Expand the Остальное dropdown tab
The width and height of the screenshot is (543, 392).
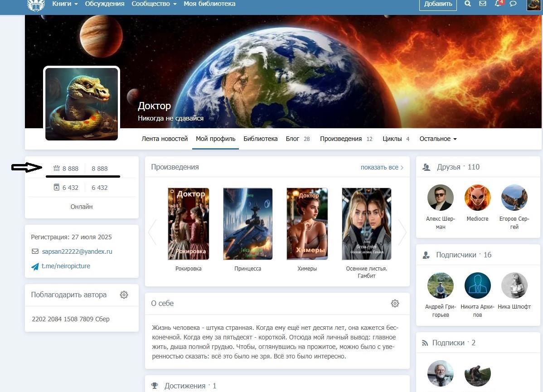(x=438, y=139)
